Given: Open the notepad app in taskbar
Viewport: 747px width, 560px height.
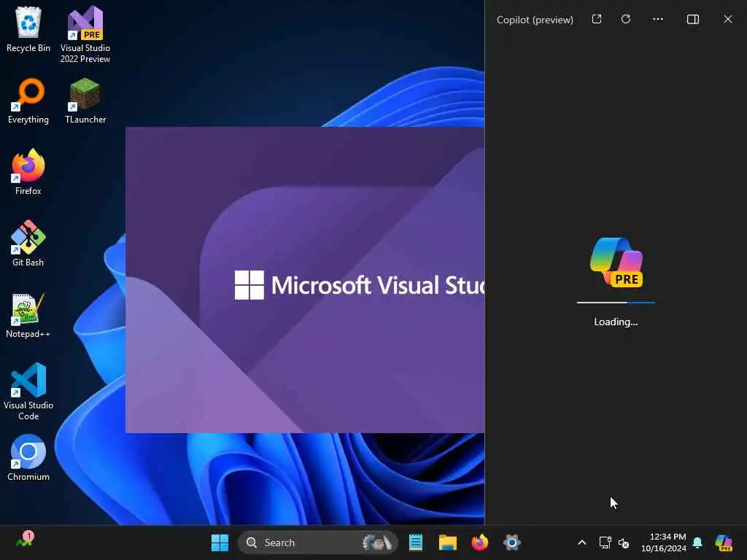Looking at the screenshot, I should click(415, 542).
